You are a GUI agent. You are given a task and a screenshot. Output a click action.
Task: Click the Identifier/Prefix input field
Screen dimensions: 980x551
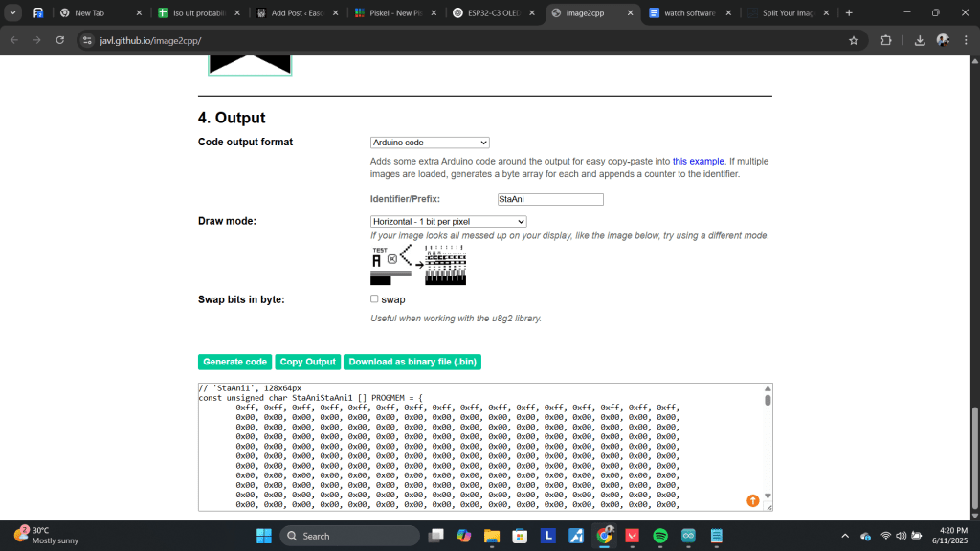pos(550,199)
